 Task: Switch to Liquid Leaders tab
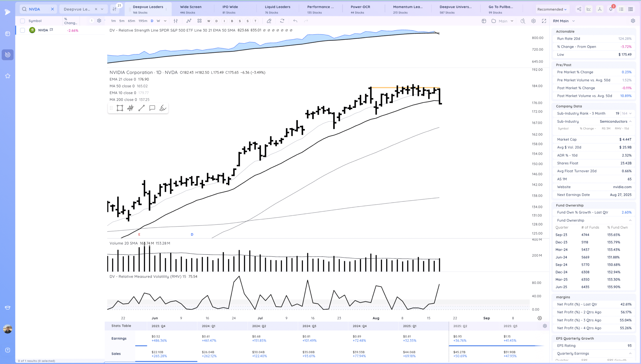(x=277, y=9)
